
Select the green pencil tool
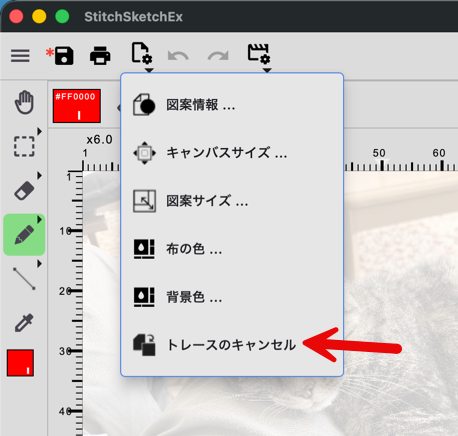(24, 235)
